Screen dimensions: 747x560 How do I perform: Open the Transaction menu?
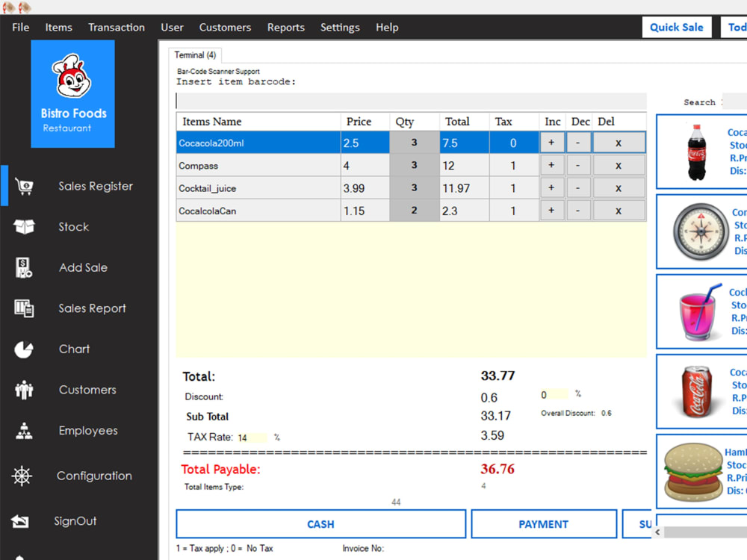[116, 27]
